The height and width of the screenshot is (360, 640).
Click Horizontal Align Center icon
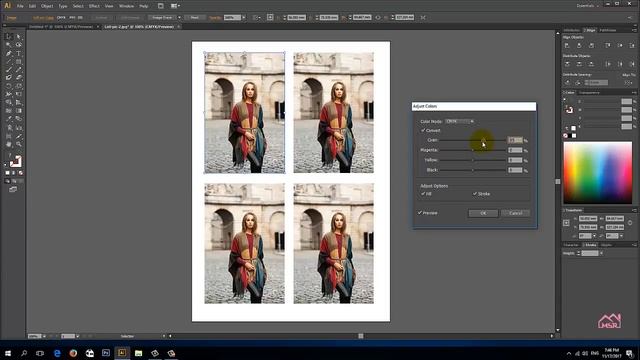[x=579, y=45]
